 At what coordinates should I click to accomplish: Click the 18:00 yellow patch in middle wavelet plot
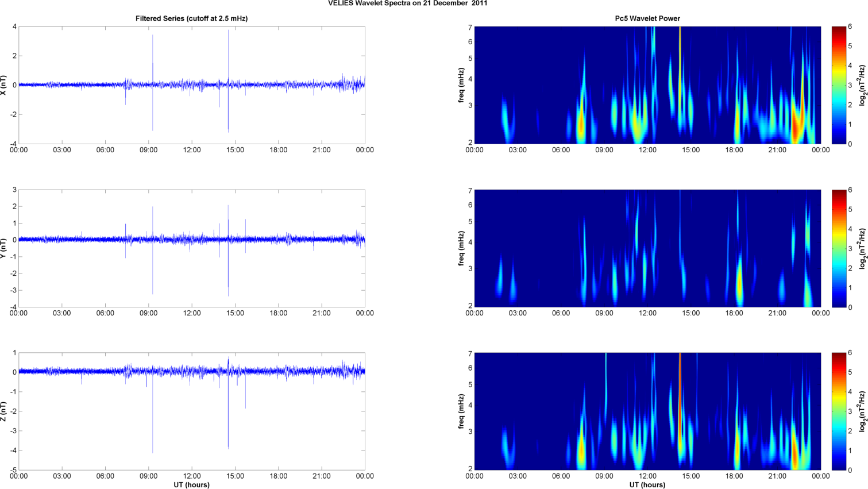[739, 283]
